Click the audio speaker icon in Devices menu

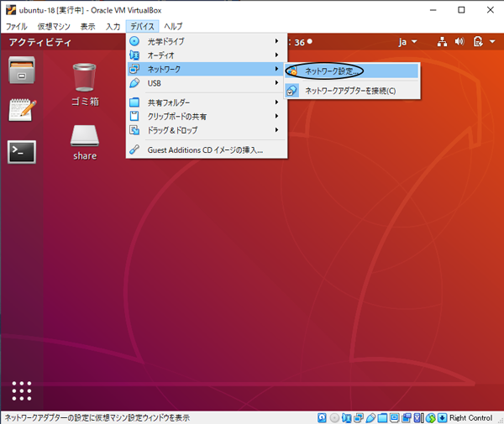pyautogui.click(x=134, y=55)
